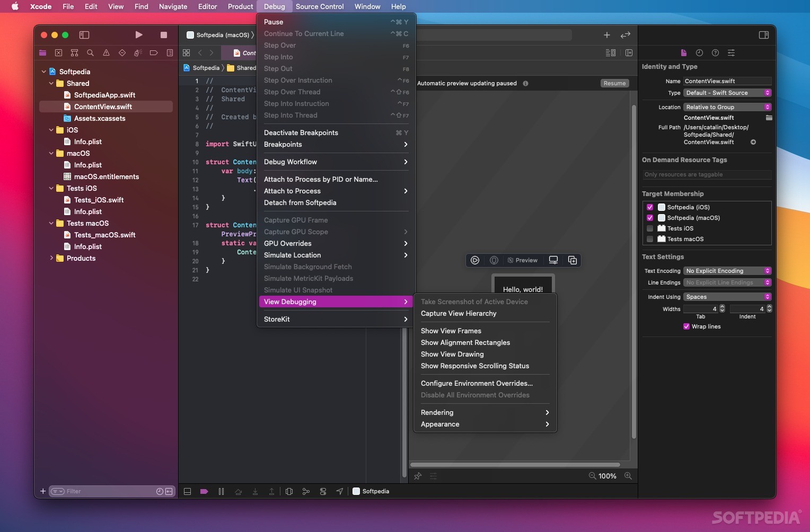Screen dimensions: 810x532
Task: Open the Type dropdown Default - Swift Source
Action: point(727,93)
